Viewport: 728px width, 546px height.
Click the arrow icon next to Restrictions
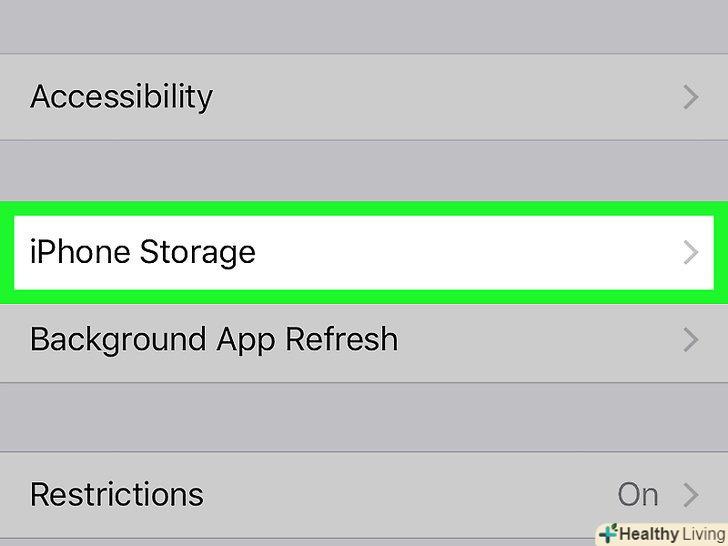690,494
